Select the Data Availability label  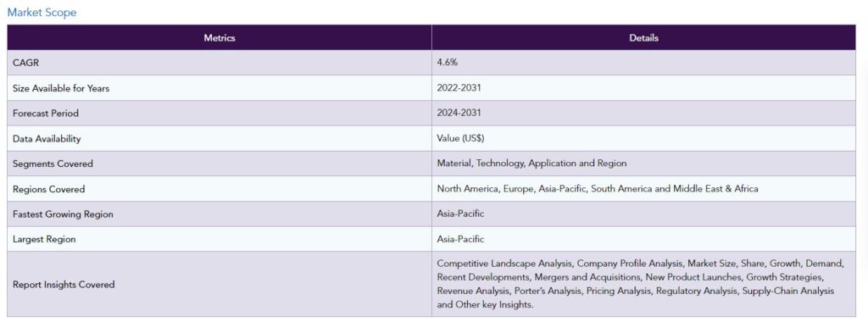pyautogui.click(x=47, y=139)
